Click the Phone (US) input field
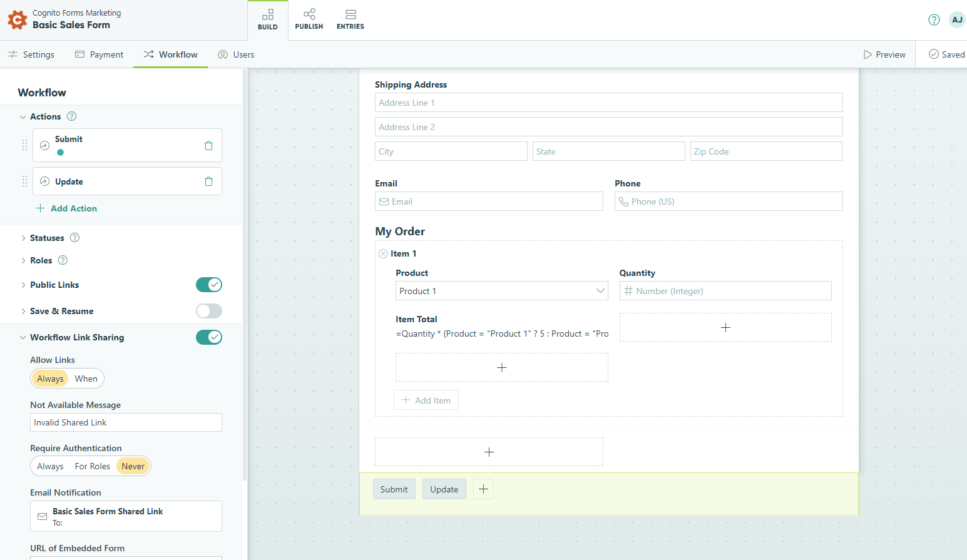Viewport: 967px width, 560px height. coord(729,201)
